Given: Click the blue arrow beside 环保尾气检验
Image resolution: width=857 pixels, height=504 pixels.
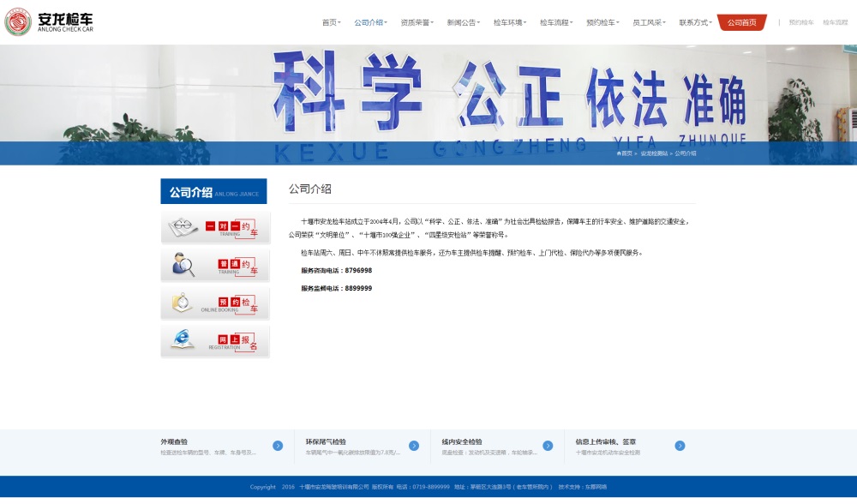Looking at the screenshot, I should (414, 446).
